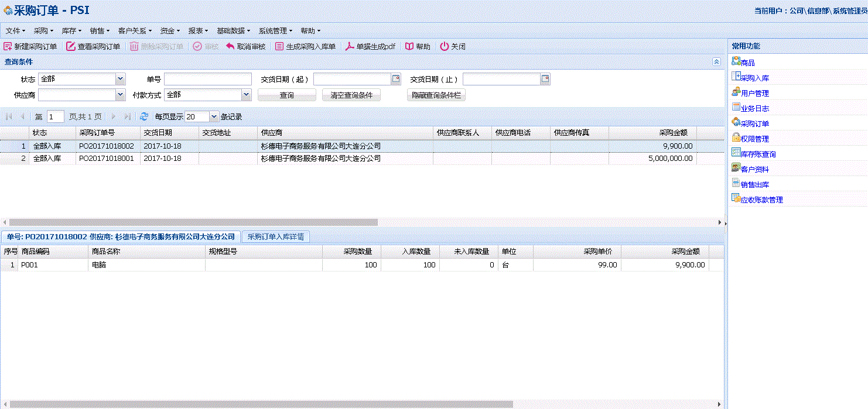The width and height of the screenshot is (868, 409).
Task: Select order row PO20171018002
Action: pyautogui.click(x=363, y=146)
